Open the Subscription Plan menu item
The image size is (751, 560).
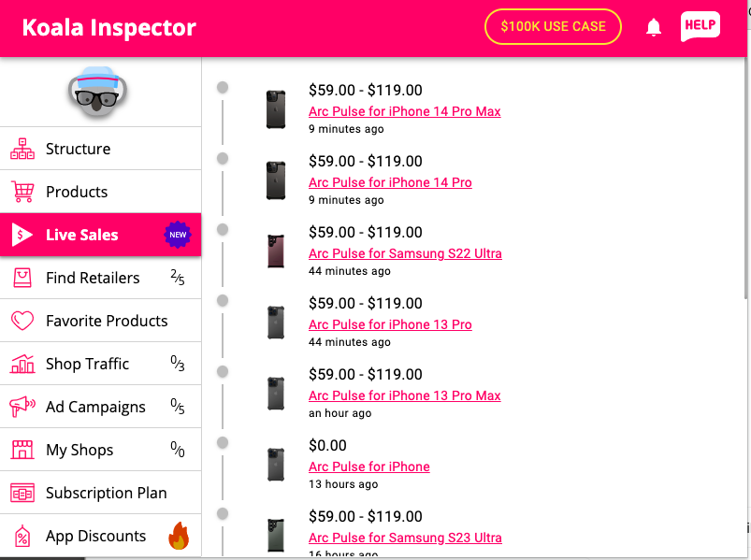101,493
